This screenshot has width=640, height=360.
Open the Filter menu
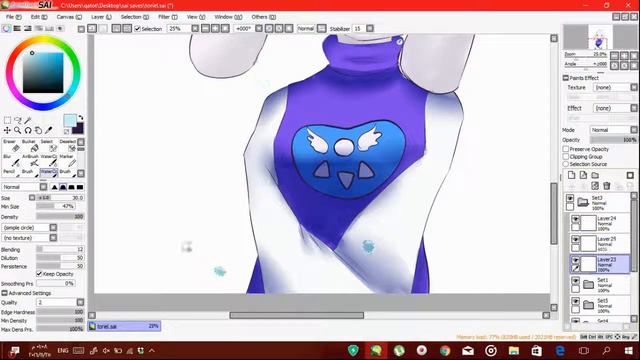[x=167, y=17]
